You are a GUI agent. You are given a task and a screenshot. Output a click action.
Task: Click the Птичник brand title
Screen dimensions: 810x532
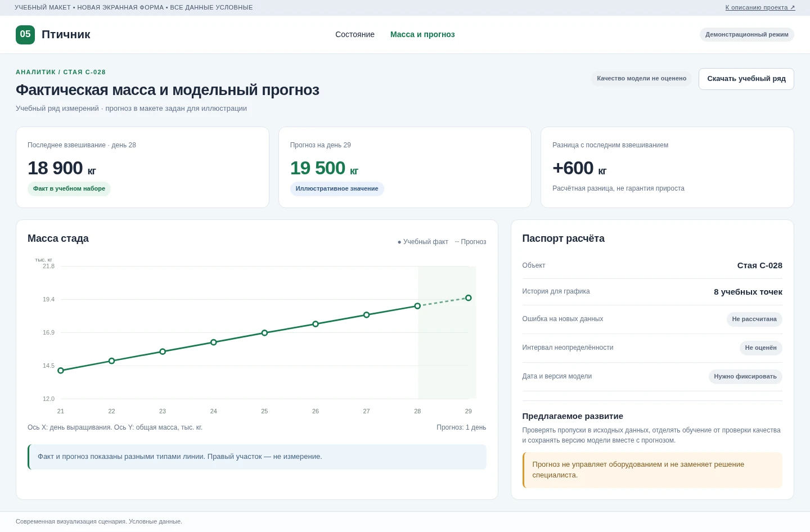click(66, 35)
